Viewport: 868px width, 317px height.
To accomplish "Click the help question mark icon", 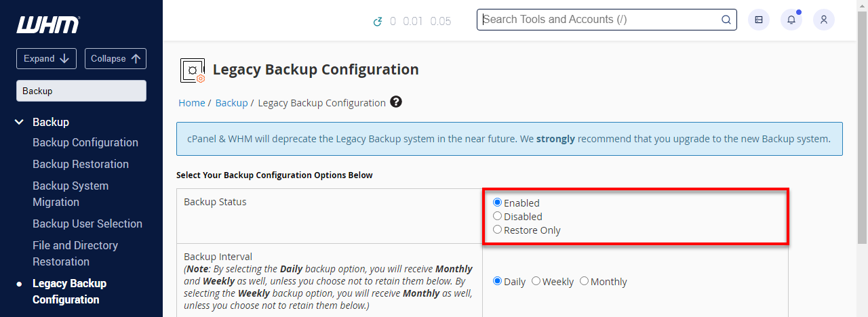I will (x=396, y=102).
